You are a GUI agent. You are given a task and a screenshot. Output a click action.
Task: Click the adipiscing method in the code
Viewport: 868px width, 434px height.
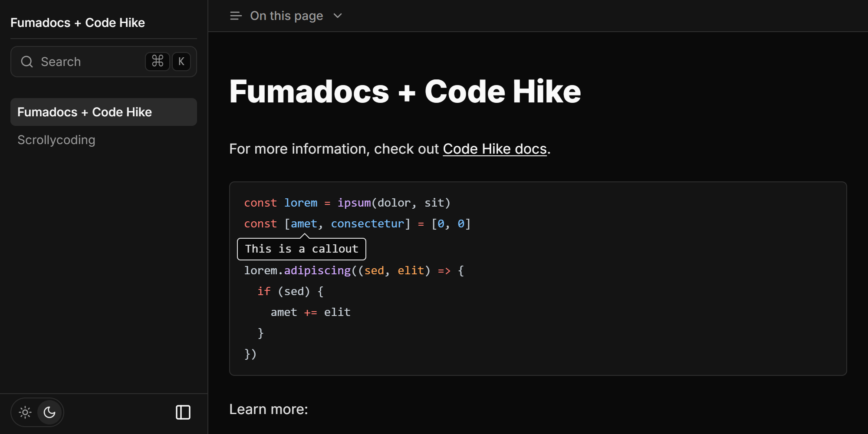pyautogui.click(x=317, y=270)
